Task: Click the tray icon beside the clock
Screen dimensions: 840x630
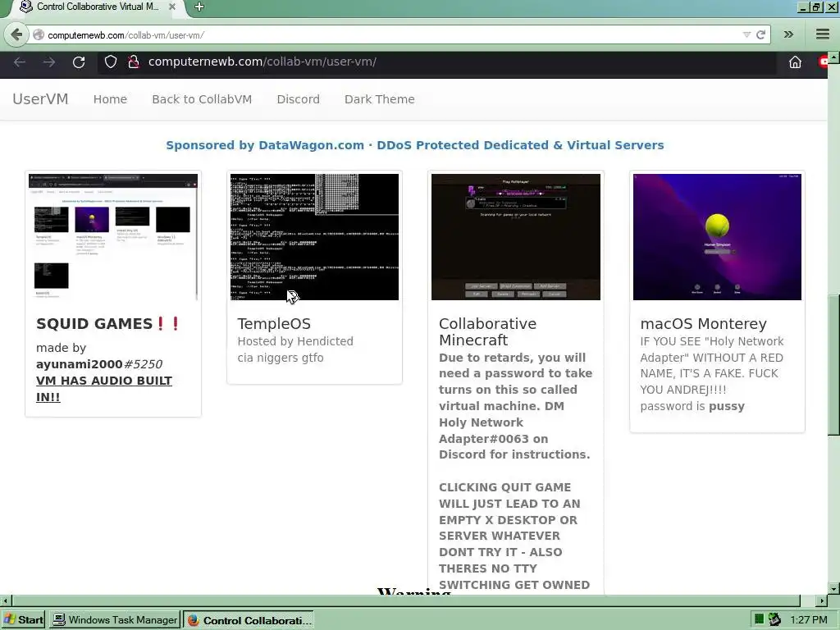Action: click(x=774, y=619)
